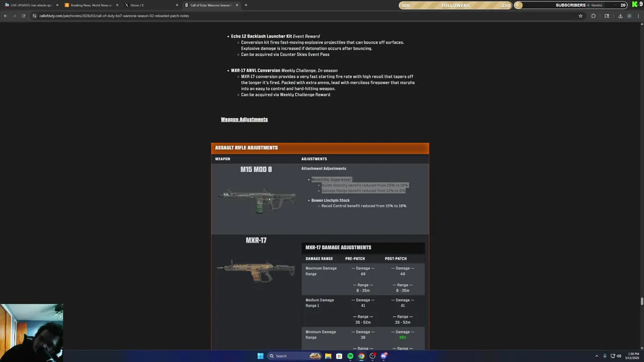This screenshot has width=644, height=362.
Task: Open the Windows Start menu
Action: [x=260, y=356]
